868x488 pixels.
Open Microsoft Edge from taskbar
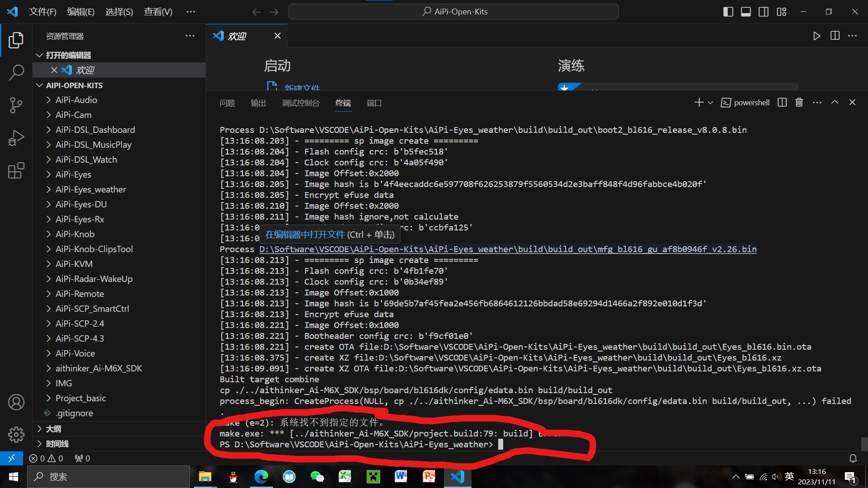261,477
